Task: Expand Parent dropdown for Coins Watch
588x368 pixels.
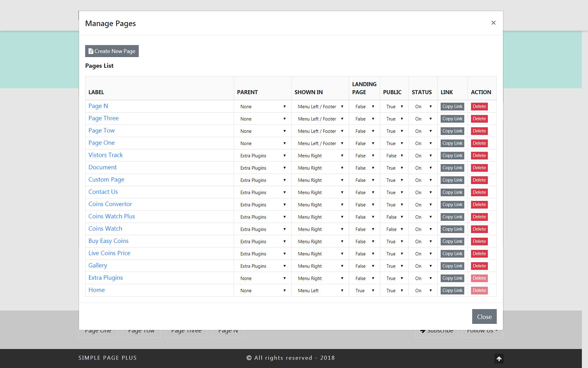Action: point(262,229)
